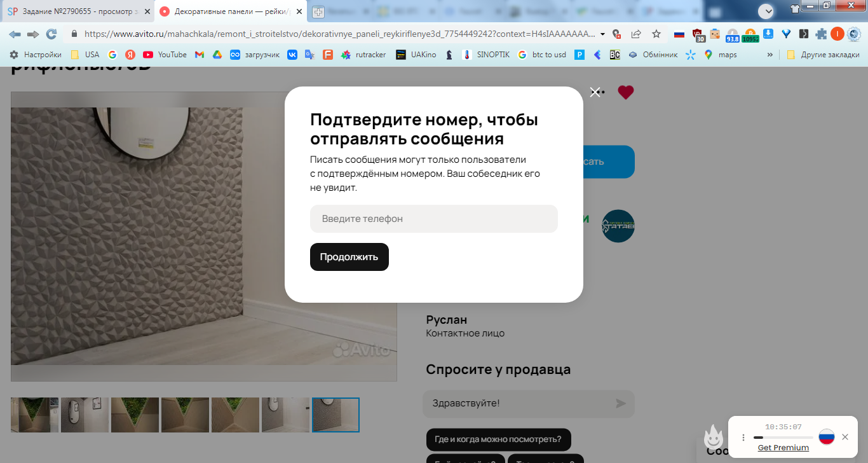Open the dark bracket extension icon
Image resolution: width=868 pixels, height=463 pixels.
coord(804,34)
